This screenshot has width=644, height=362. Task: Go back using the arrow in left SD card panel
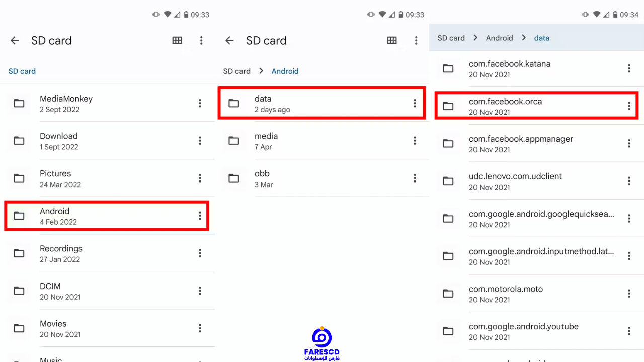point(15,41)
